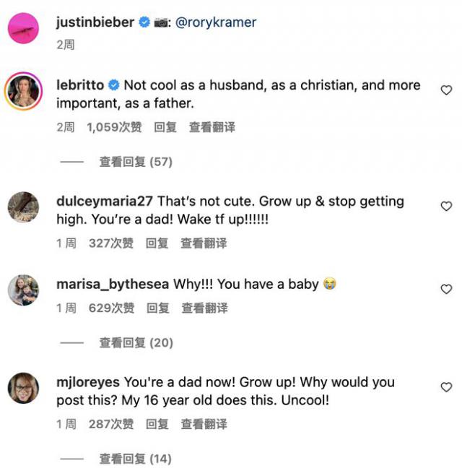Click lebritto's blue verified badge
This screenshot has width=462, height=476.
[113, 85]
